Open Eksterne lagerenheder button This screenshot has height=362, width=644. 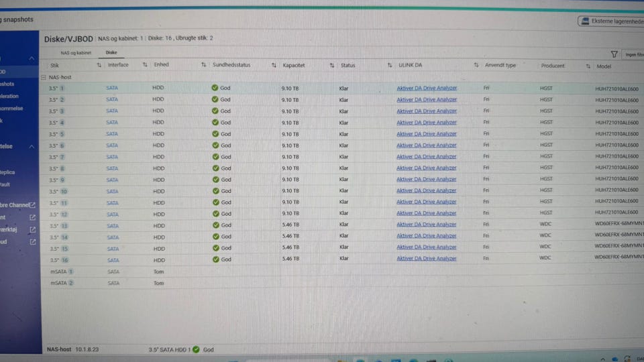coord(611,21)
